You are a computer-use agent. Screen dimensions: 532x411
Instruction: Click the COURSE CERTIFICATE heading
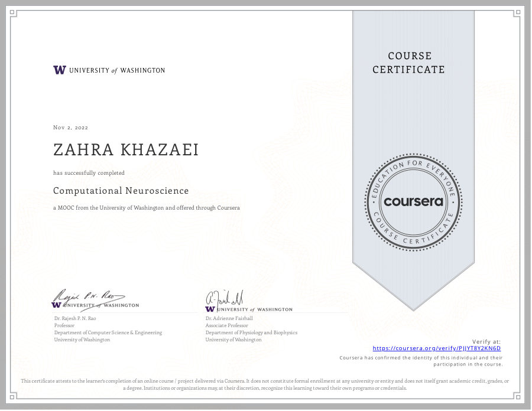pyautogui.click(x=409, y=63)
